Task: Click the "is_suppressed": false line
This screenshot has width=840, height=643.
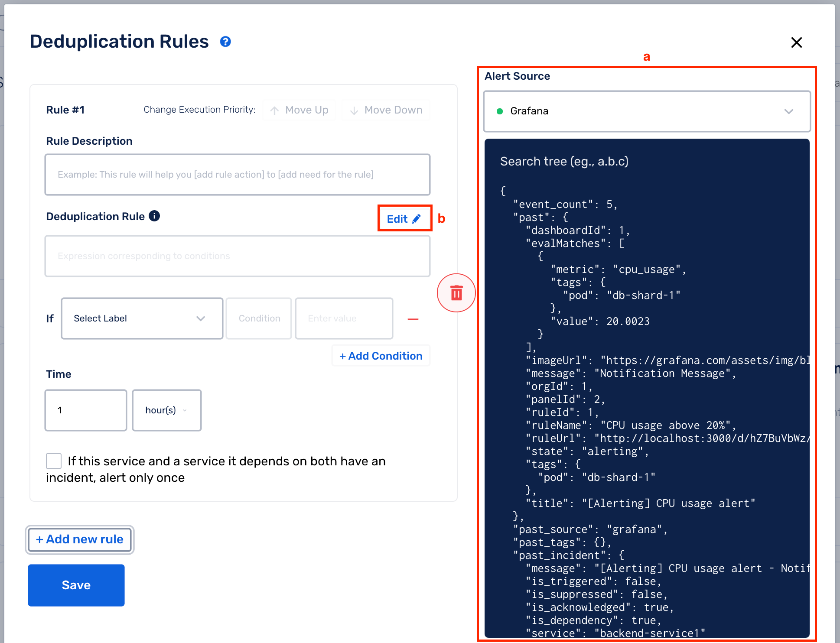Action: point(597,594)
